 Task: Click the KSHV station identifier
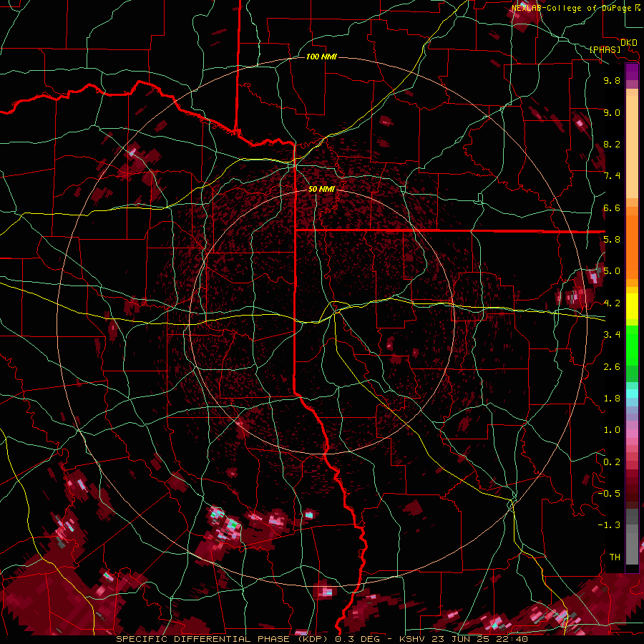[x=411, y=639]
